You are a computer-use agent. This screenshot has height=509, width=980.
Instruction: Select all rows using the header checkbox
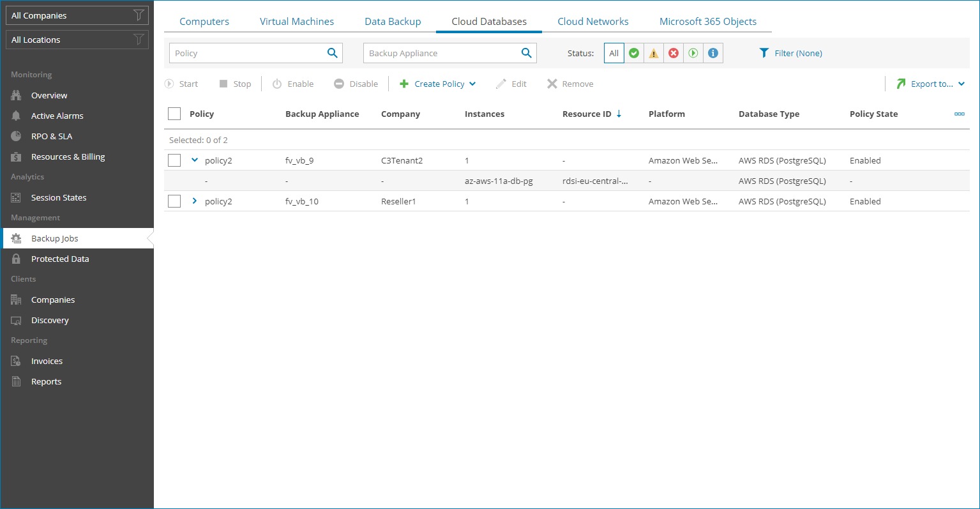[174, 113]
